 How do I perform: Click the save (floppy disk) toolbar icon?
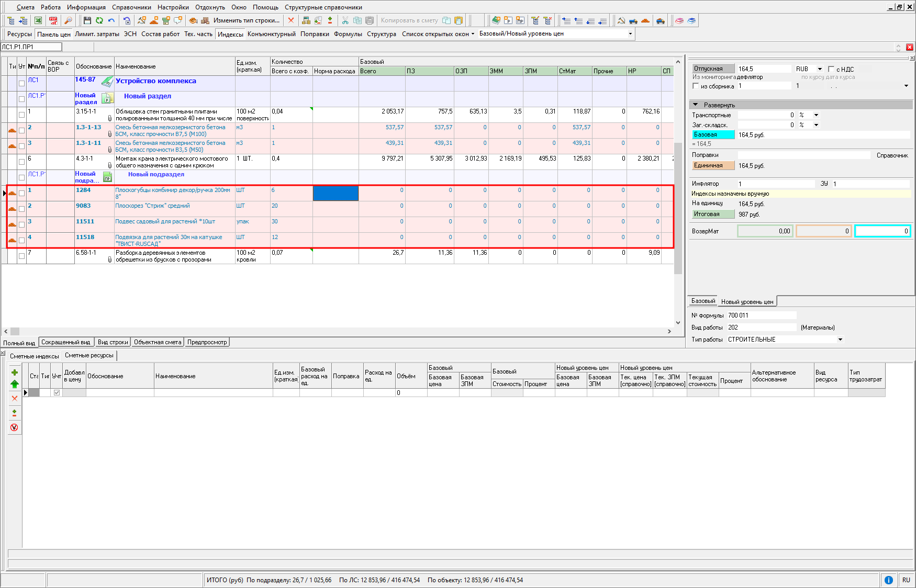pyautogui.click(x=87, y=20)
